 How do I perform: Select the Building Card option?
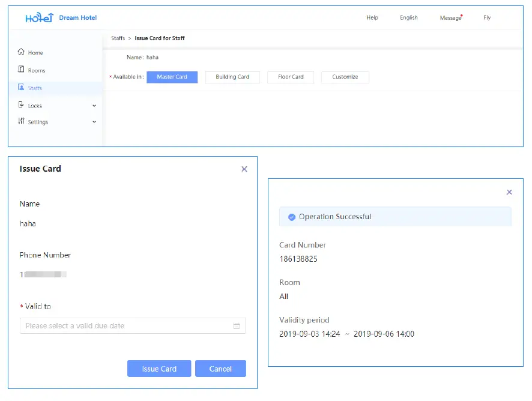pos(232,77)
